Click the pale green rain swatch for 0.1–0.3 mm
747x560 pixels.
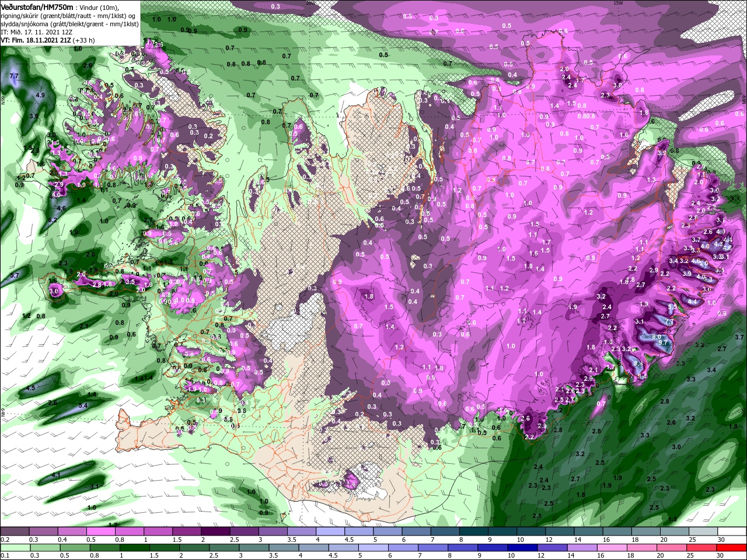coord(15,548)
